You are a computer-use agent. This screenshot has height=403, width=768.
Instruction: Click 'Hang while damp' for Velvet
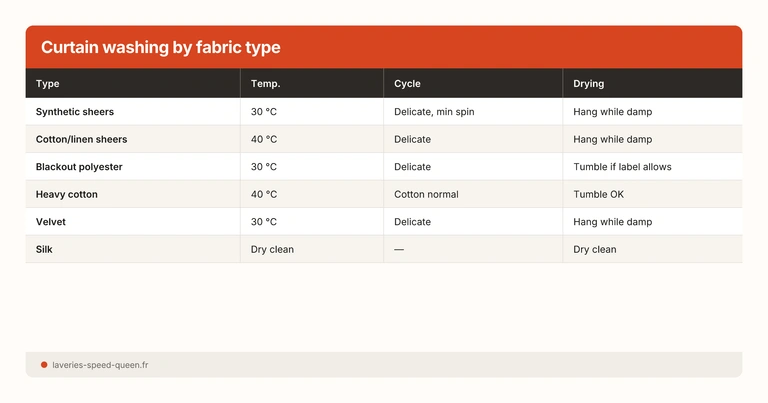[613, 222]
